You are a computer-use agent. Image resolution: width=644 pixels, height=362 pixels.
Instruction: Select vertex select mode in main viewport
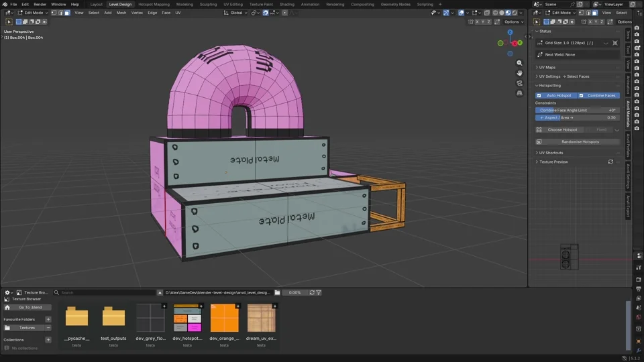click(54, 13)
